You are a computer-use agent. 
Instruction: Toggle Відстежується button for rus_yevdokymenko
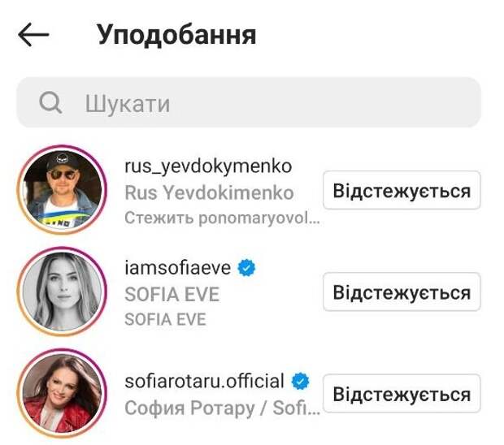pos(402,190)
